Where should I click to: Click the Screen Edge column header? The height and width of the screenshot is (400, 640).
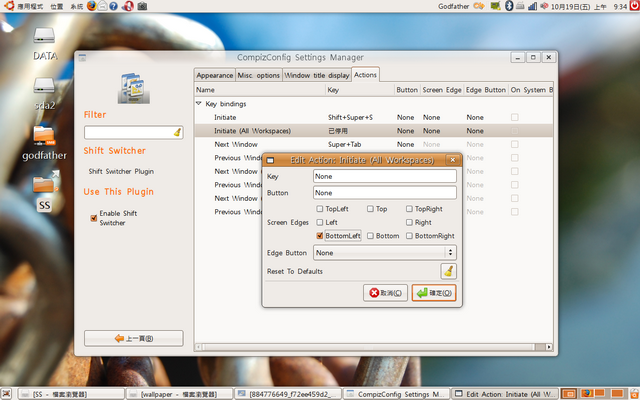point(442,90)
